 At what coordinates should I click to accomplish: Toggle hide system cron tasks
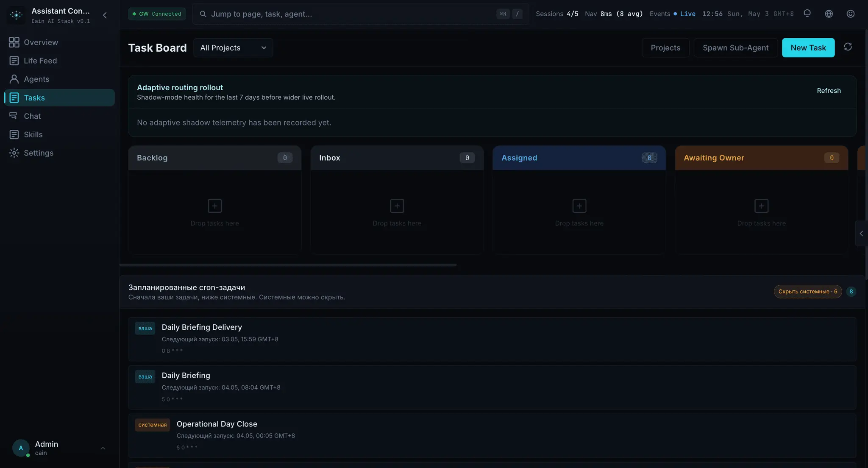[808, 292]
